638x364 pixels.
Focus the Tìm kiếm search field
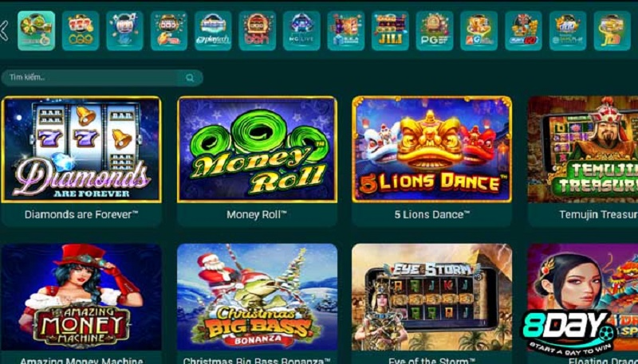102,77
